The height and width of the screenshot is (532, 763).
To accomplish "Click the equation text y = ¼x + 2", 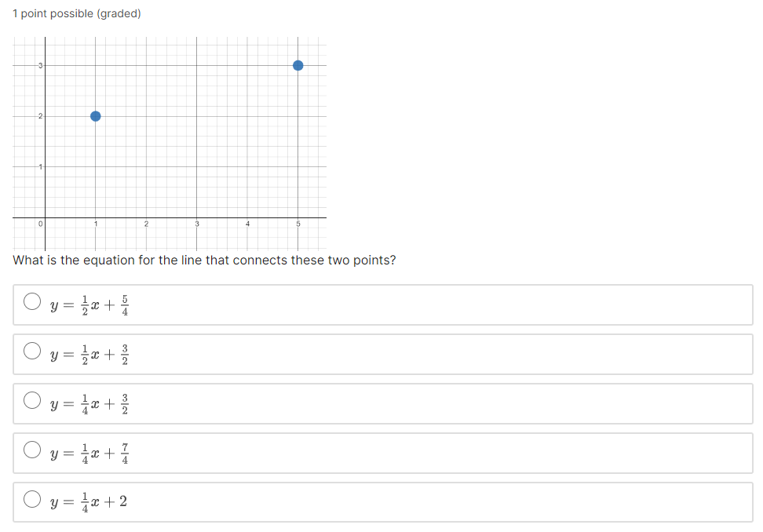I will (x=89, y=502).
